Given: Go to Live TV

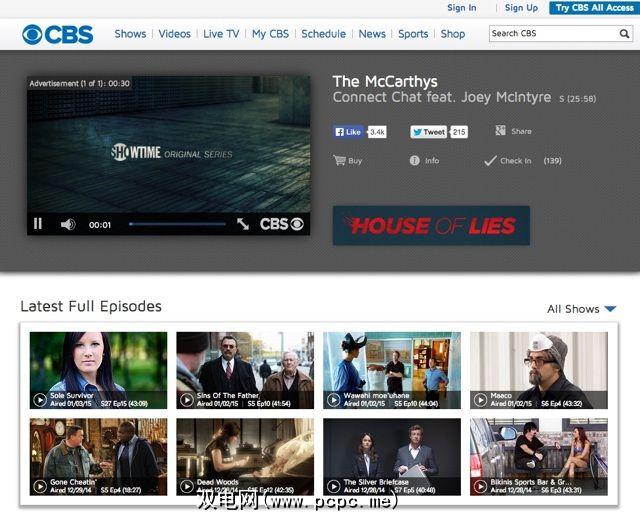Looking at the screenshot, I should point(221,34).
